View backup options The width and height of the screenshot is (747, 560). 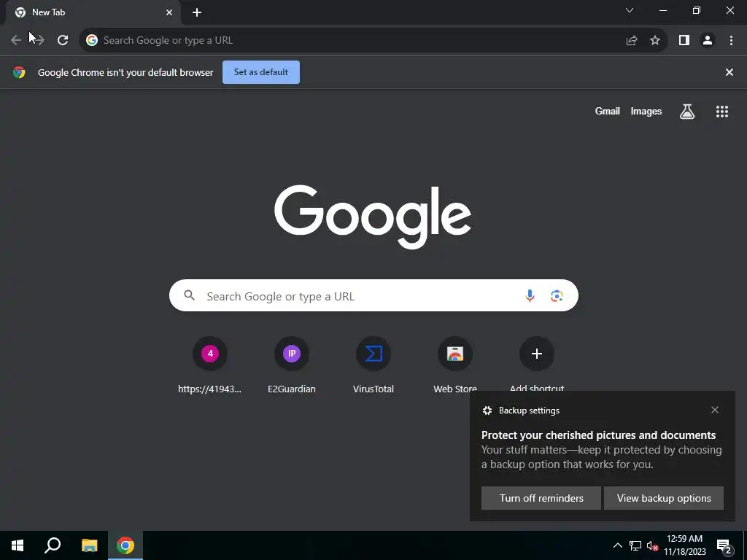click(x=664, y=498)
